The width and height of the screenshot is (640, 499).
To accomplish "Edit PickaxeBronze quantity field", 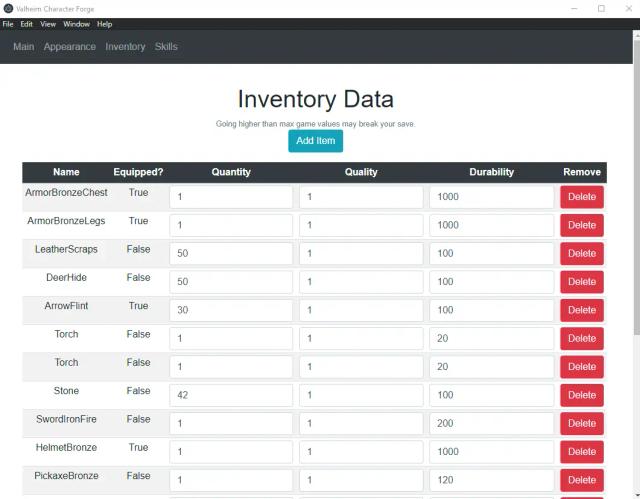I will (x=231, y=480).
